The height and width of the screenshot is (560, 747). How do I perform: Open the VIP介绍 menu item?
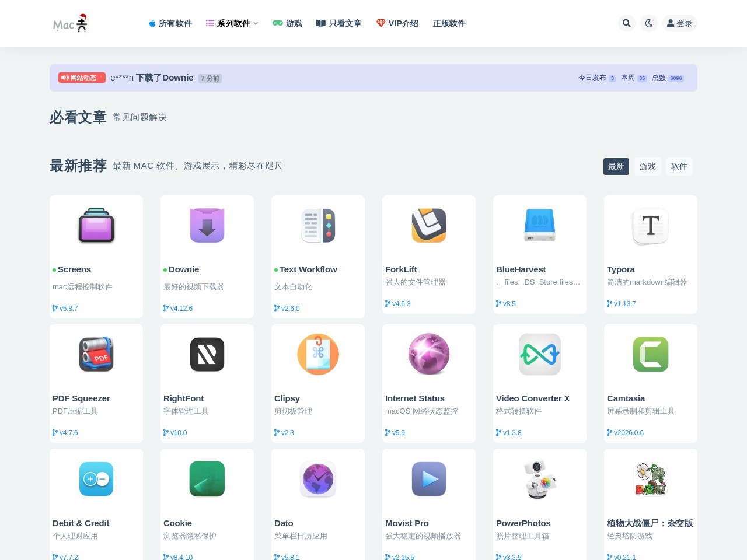(x=397, y=23)
